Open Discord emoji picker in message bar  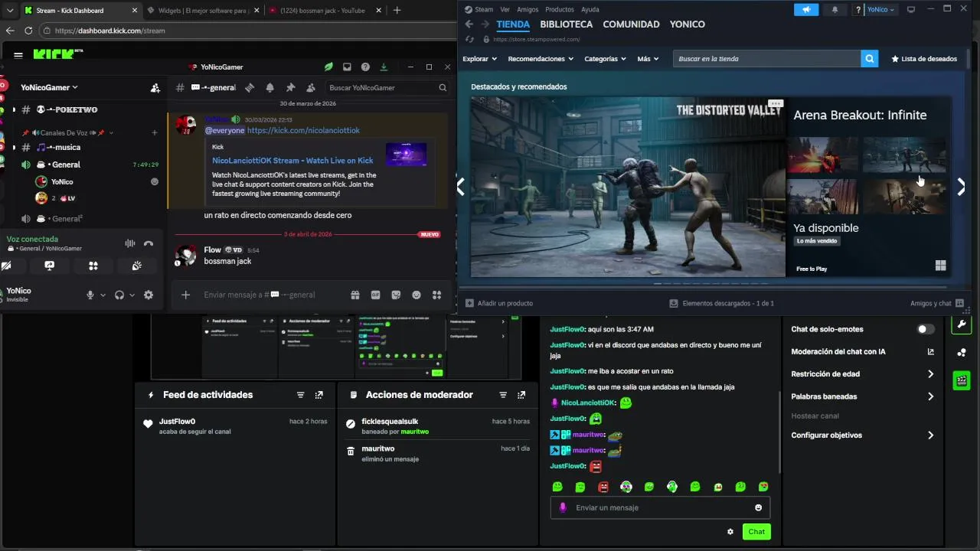click(416, 295)
